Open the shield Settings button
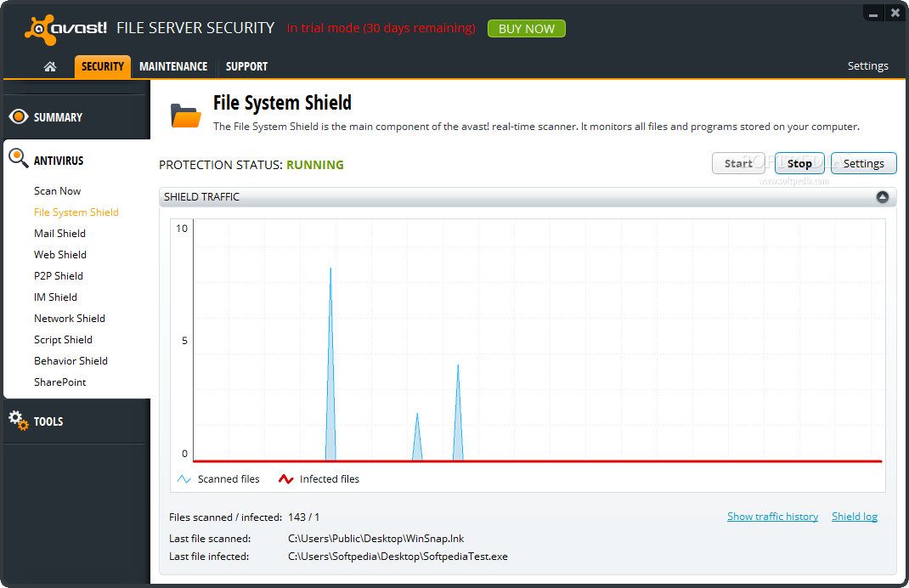The width and height of the screenshot is (909, 588). click(x=863, y=163)
